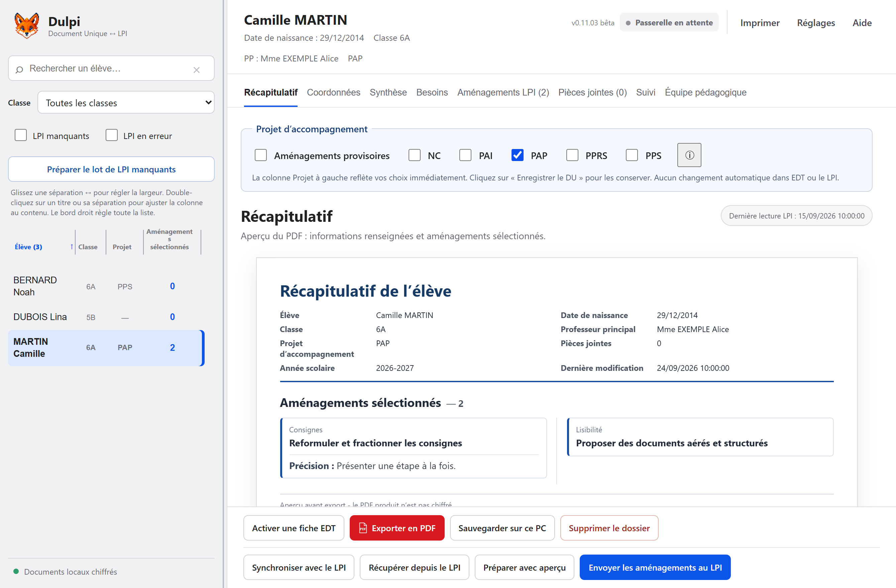Open the project info button
Screen dimensions: 896x588
[x=689, y=155]
